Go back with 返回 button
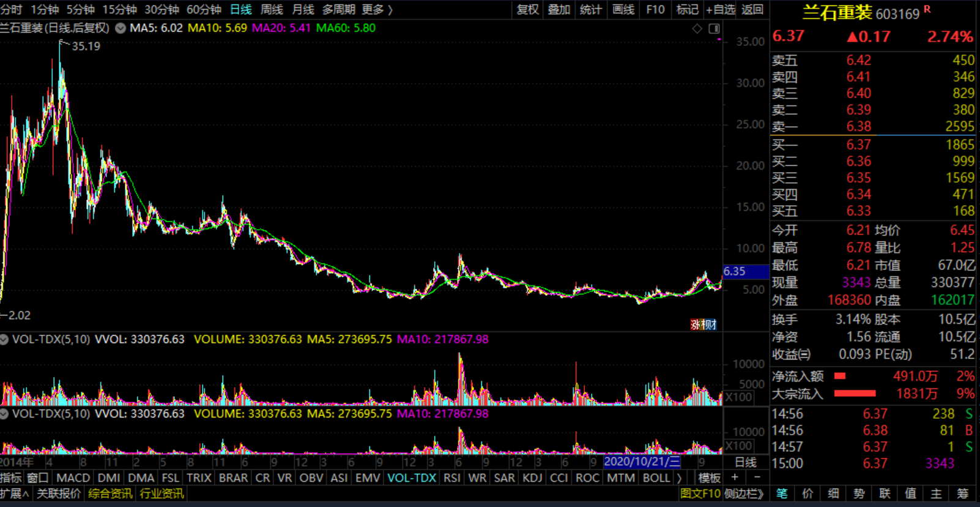This screenshot has height=507, width=980. point(752,10)
